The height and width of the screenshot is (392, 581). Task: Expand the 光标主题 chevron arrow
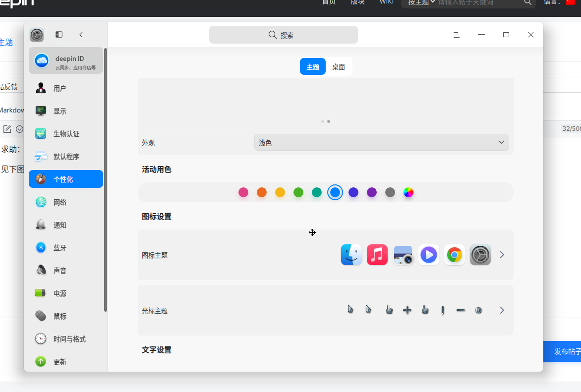point(502,310)
